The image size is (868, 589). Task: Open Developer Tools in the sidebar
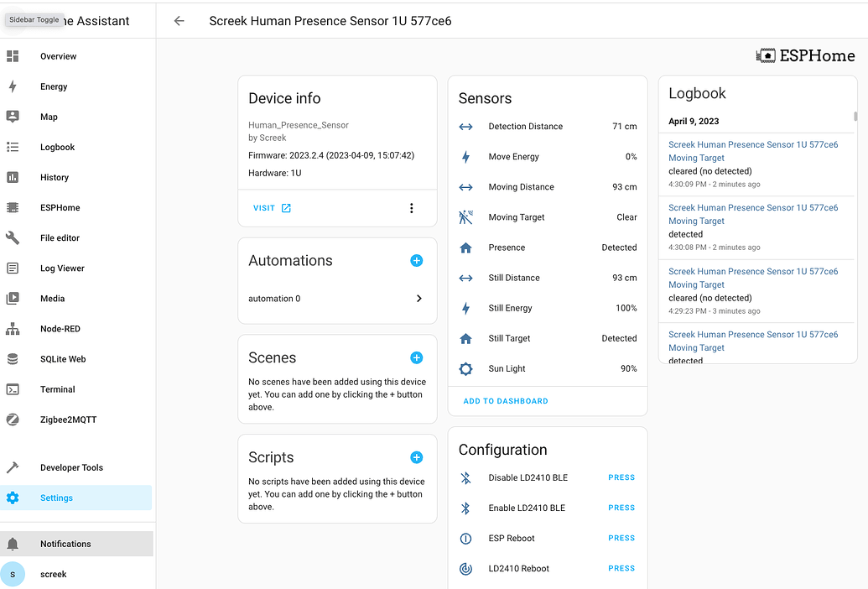pos(71,467)
